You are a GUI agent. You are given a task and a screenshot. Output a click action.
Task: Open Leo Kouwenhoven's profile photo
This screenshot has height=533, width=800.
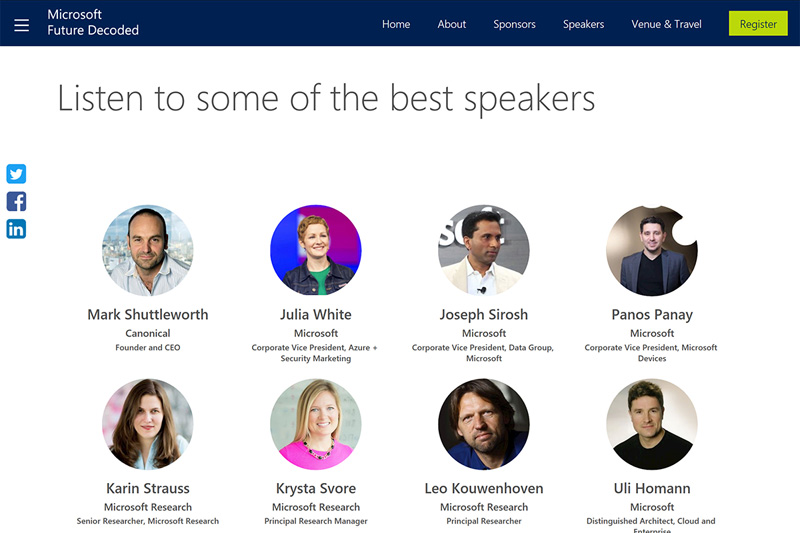tap(484, 424)
